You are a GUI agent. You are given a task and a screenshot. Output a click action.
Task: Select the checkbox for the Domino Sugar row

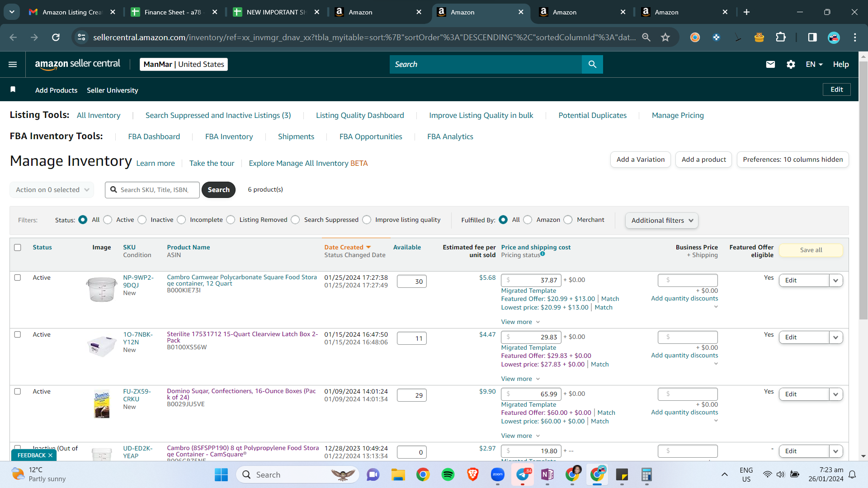18,391
